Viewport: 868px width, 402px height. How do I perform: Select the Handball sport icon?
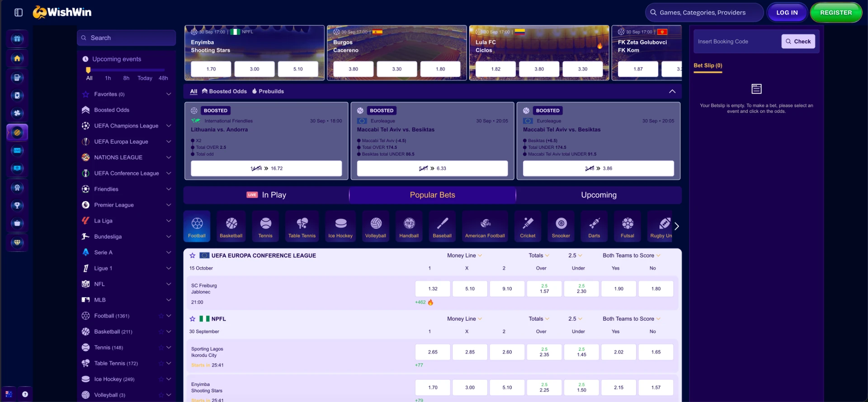(x=409, y=226)
